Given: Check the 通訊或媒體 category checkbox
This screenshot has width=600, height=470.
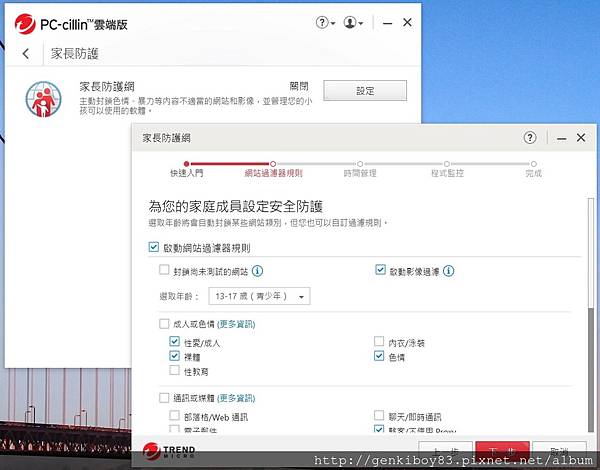Looking at the screenshot, I should [164, 398].
